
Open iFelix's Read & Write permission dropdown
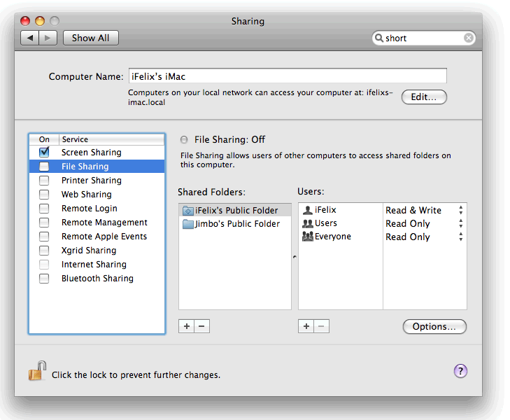pyautogui.click(x=460, y=210)
